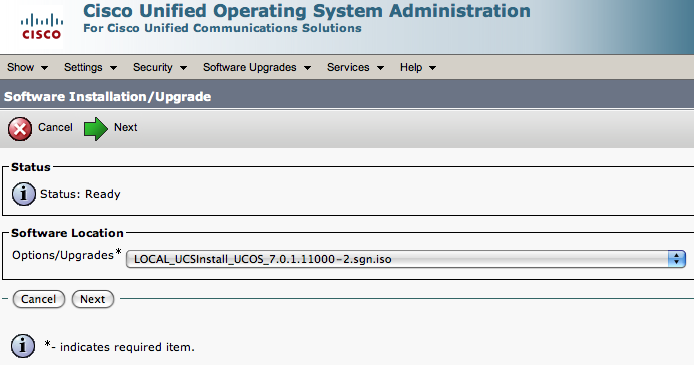The height and width of the screenshot is (365, 694).
Task: Click the required item info icon
Action: [x=23, y=346]
